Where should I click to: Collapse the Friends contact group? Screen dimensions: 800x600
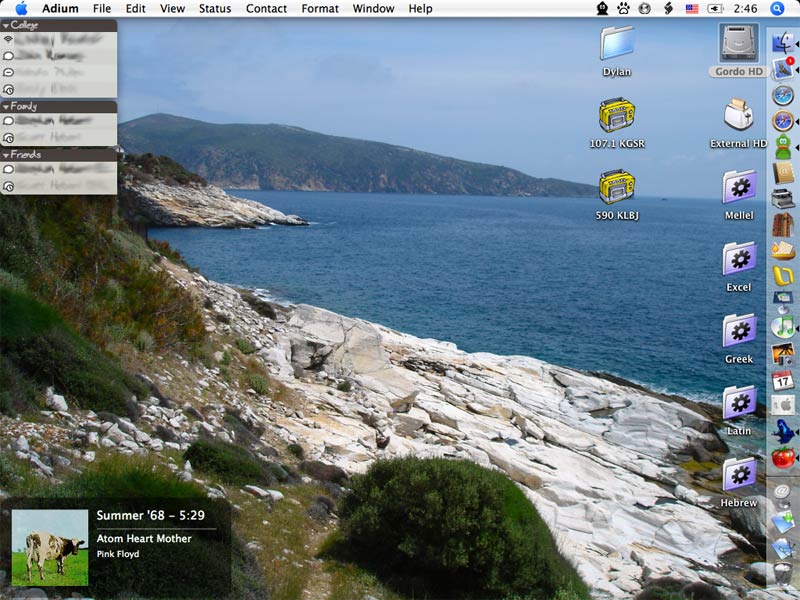coord(6,155)
